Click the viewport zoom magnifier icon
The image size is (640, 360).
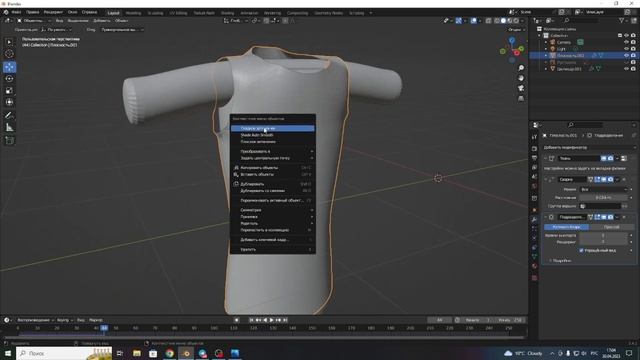click(x=521, y=68)
